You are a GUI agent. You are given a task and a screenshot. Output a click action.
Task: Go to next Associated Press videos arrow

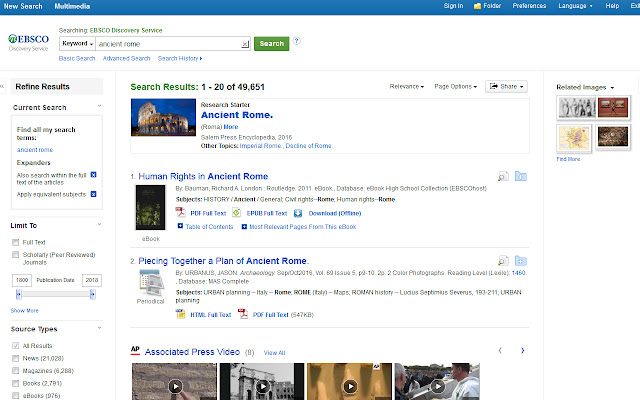[522, 350]
